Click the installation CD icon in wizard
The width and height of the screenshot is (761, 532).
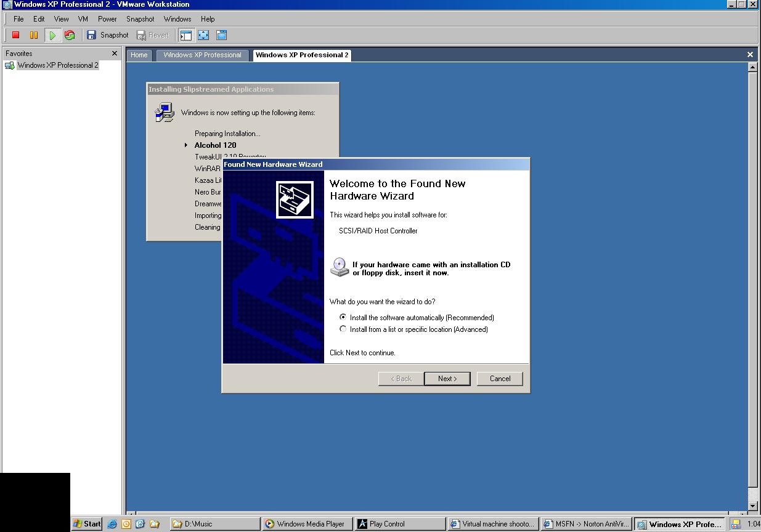coord(339,267)
